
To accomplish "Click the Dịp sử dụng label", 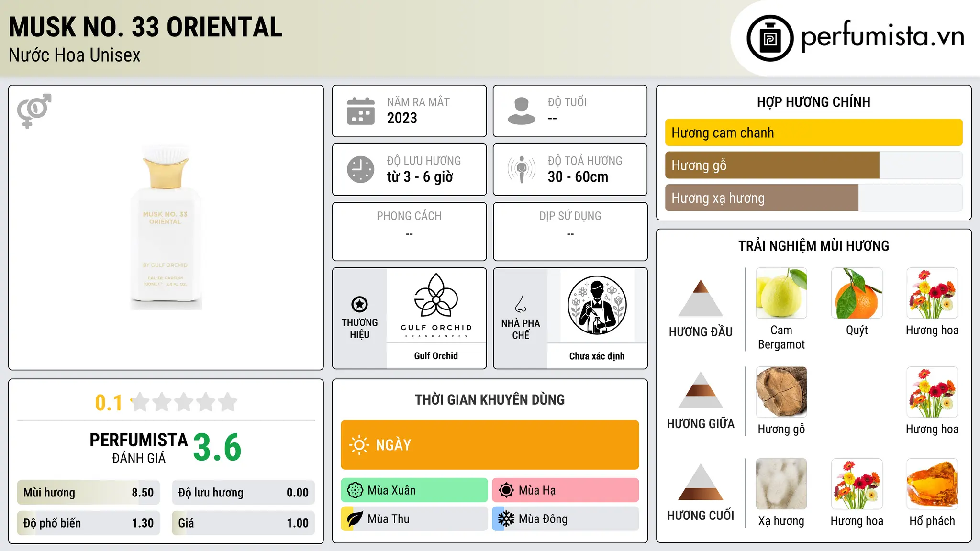I will tap(570, 216).
